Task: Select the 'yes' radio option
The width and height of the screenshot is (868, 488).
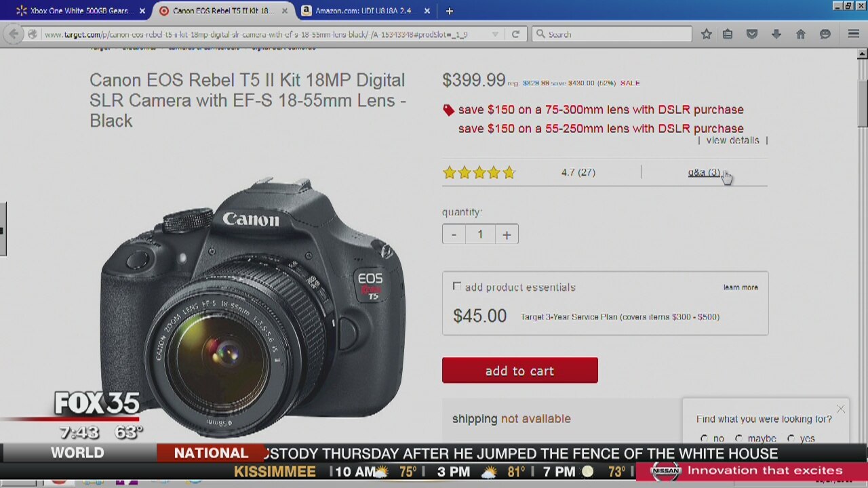Action: (791, 439)
